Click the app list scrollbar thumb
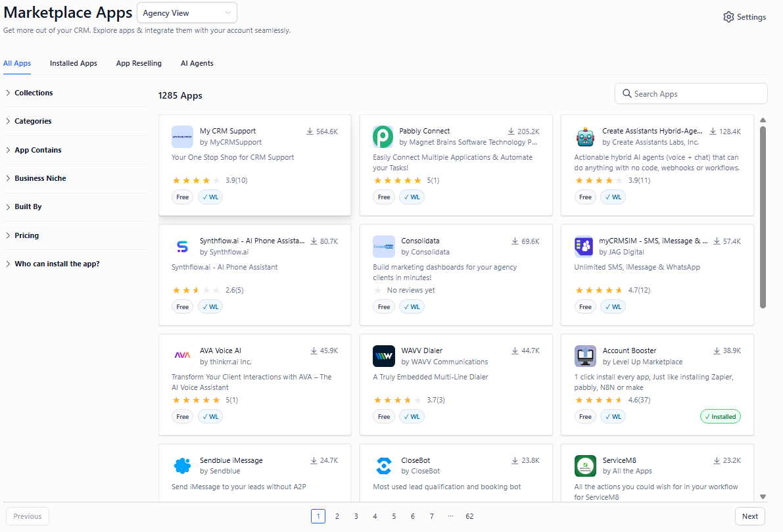 click(x=763, y=217)
